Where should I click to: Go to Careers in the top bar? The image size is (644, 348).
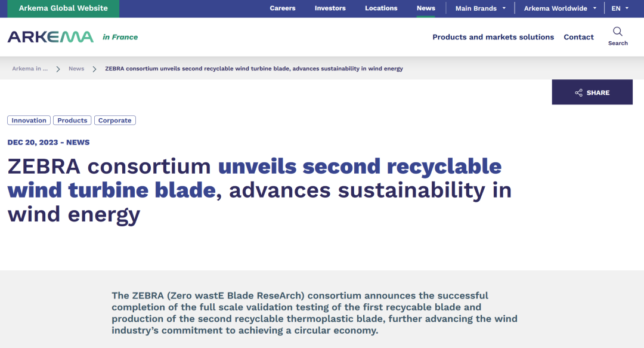click(283, 8)
